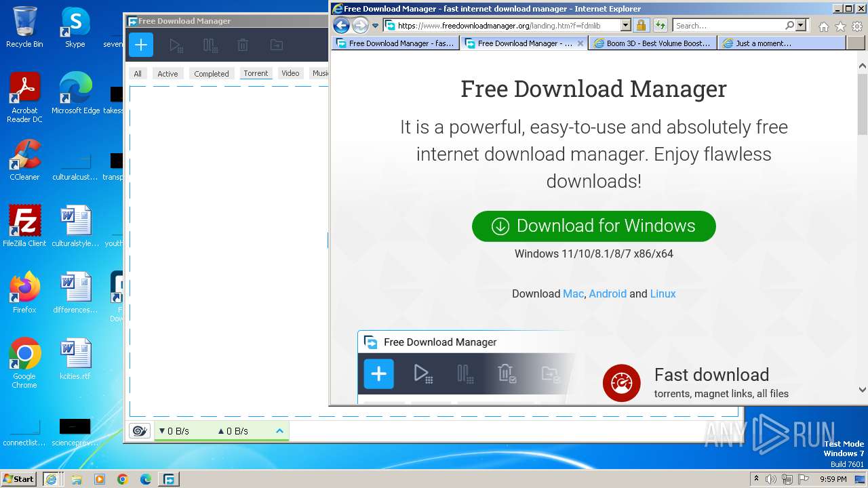Open the Skype desktop shortcut
The image size is (868, 488).
75,28
